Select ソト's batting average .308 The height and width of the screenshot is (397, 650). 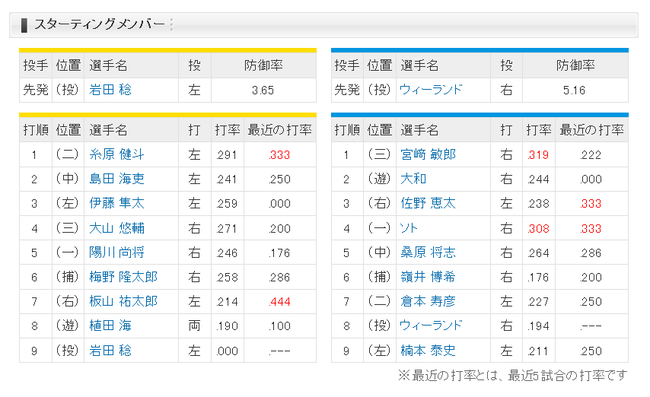[538, 229]
